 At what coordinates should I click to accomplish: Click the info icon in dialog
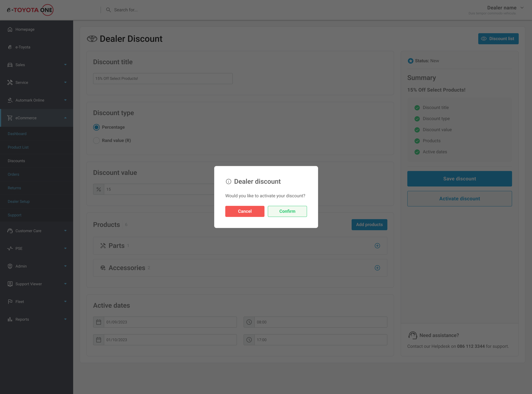228,182
